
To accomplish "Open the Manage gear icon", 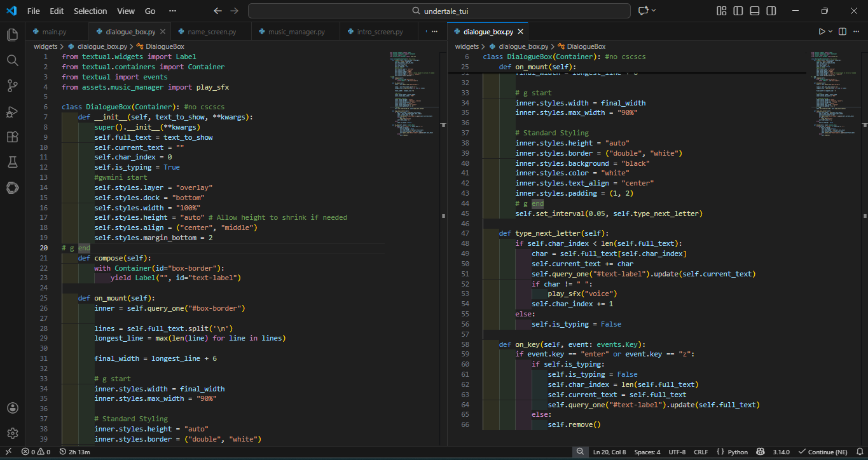I will tap(12, 433).
